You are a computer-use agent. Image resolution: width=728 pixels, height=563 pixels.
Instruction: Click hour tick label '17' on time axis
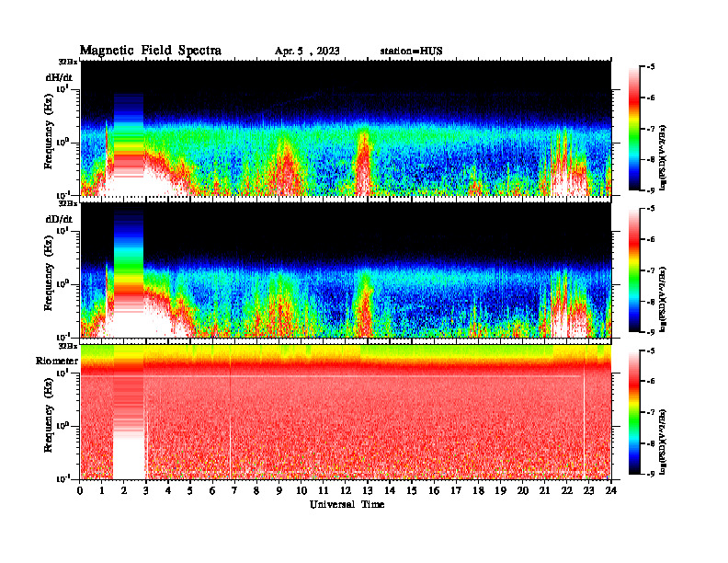pyautogui.click(x=456, y=491)
